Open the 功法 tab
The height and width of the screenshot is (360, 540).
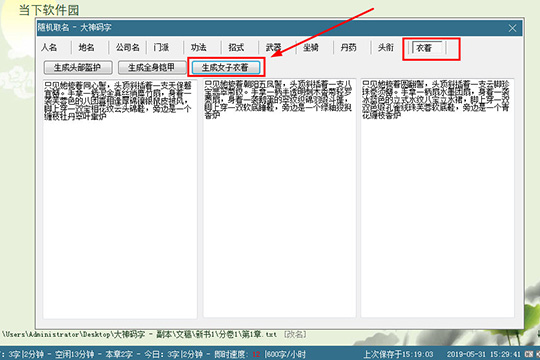[199, 47]
